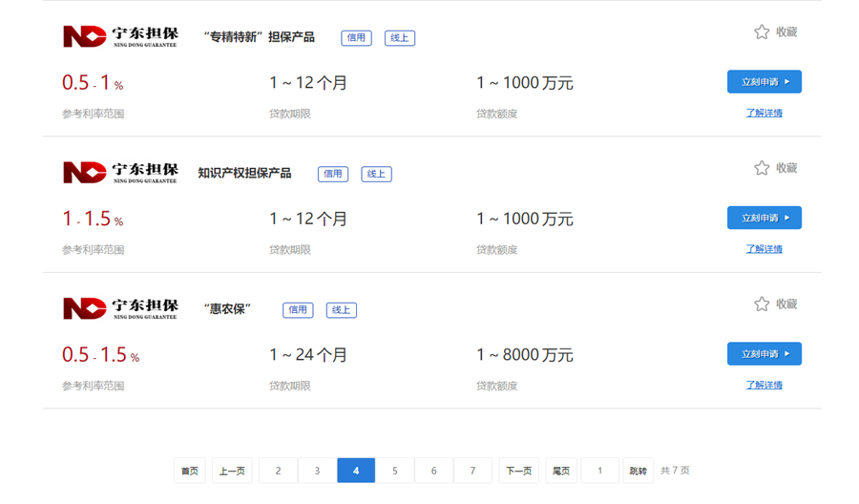859x504 pixels.
Task: Click the page number jump input field
Action: (600, 471)
